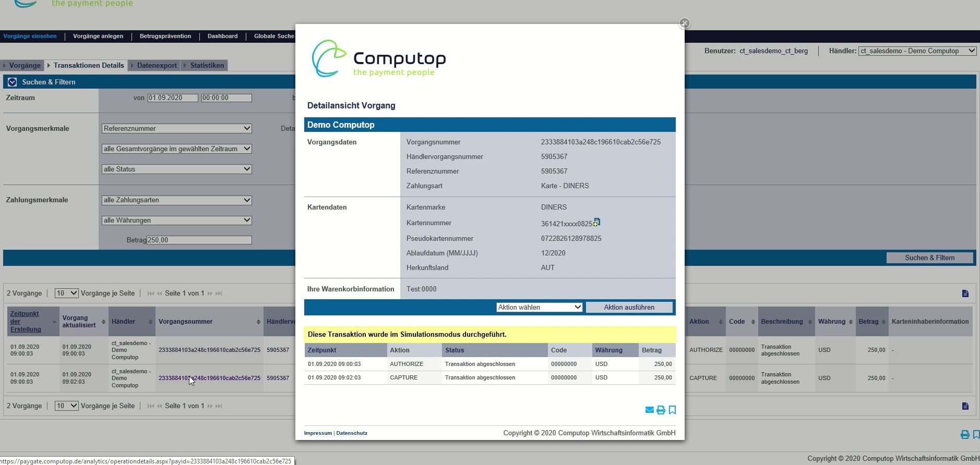Open the alle Zahlungsarten dropdown
Image resolution: width=980 pixels, height=465 pixels.
[176, 200]
